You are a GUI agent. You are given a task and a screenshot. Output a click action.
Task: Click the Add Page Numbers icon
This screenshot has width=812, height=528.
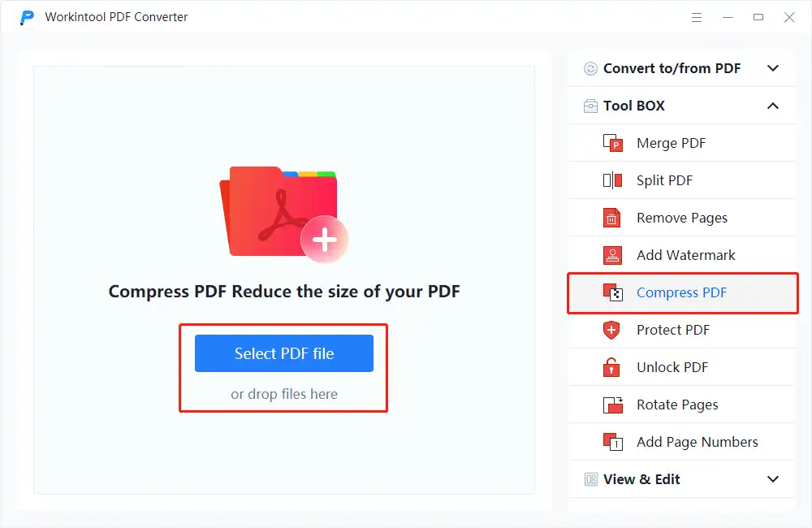[612, 443]
